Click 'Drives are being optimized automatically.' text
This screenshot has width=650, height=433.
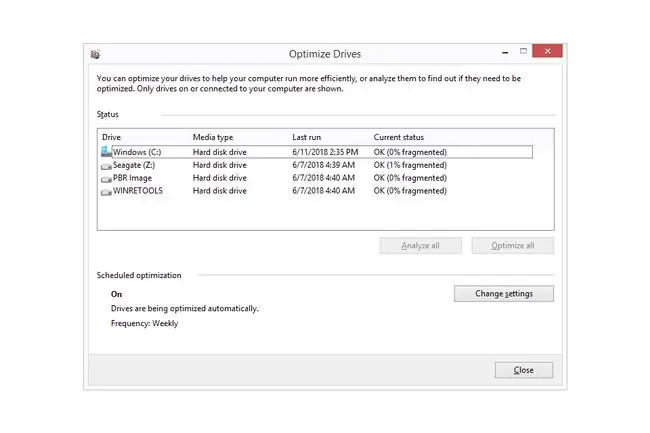[x=184, y=309]
